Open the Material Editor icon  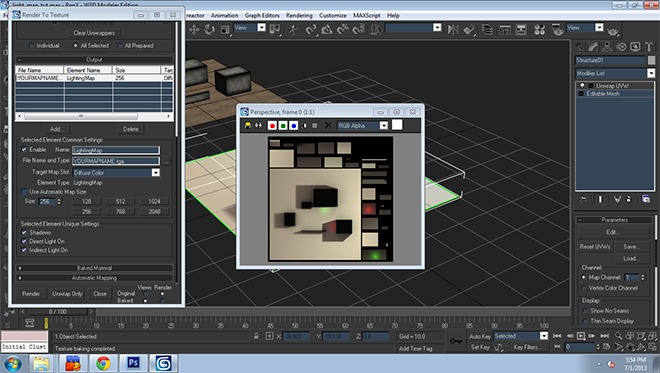540,29
